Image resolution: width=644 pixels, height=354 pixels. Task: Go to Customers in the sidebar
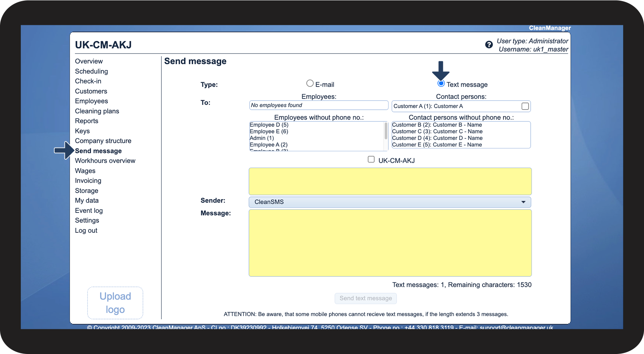coord(91,91)
